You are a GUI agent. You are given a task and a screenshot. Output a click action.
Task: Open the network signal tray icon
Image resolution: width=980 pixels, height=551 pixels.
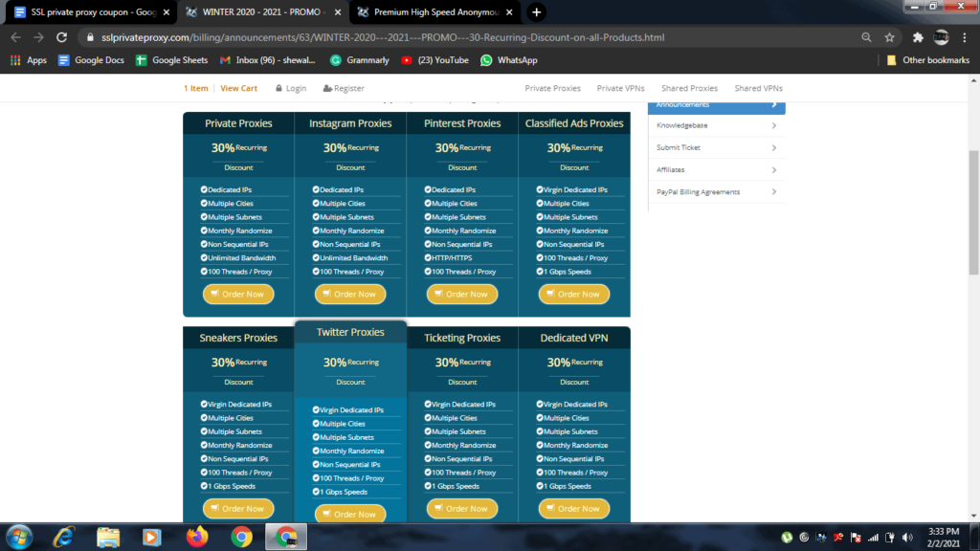(873, 538)
